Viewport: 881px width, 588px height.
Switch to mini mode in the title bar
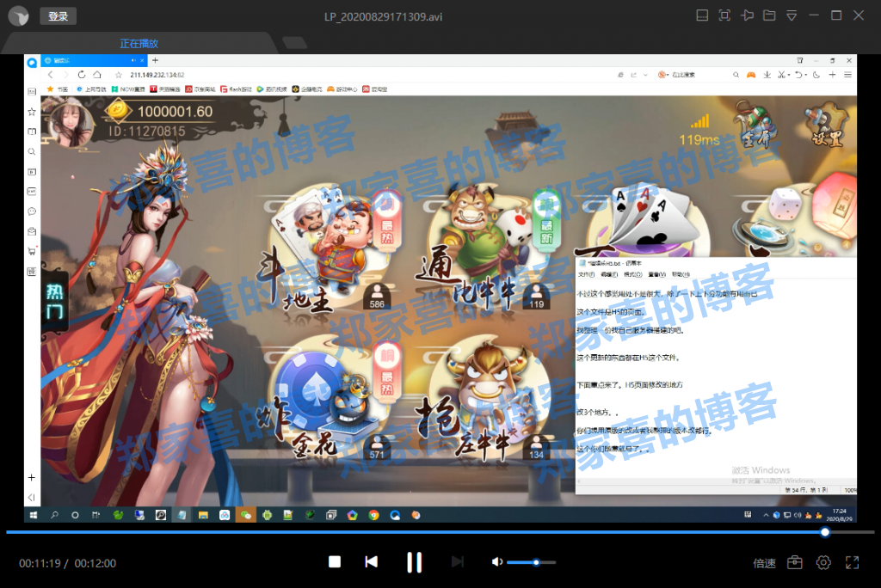click(702, 15)
